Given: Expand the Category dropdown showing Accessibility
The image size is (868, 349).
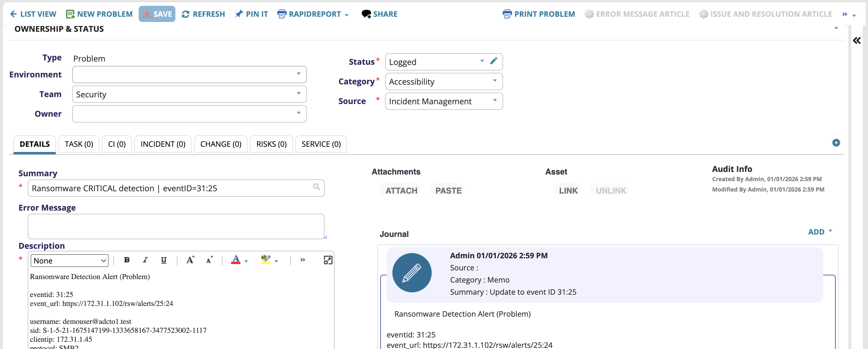Looking at the screenshot, I should click(x=444, y=81).
